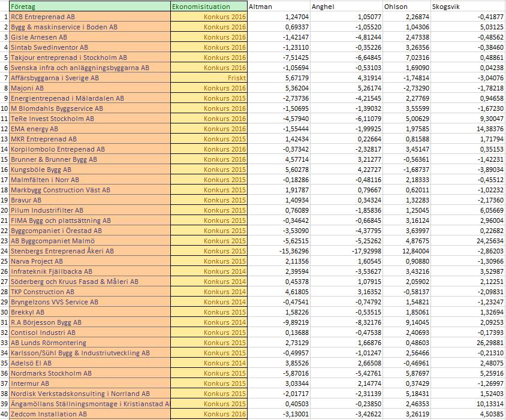Click Svenska infra och anläggningsbyggarna AB
Screen dimensions: 506x420
tap(90, 68)
